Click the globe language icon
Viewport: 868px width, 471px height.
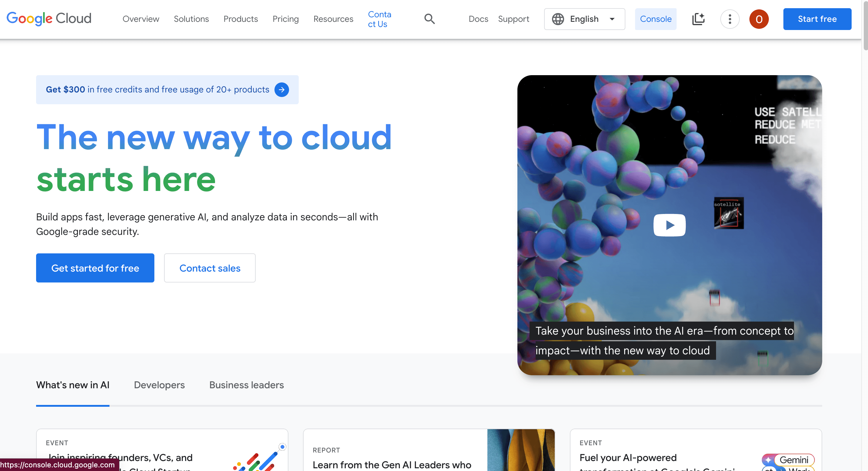[x=558, y=19]
